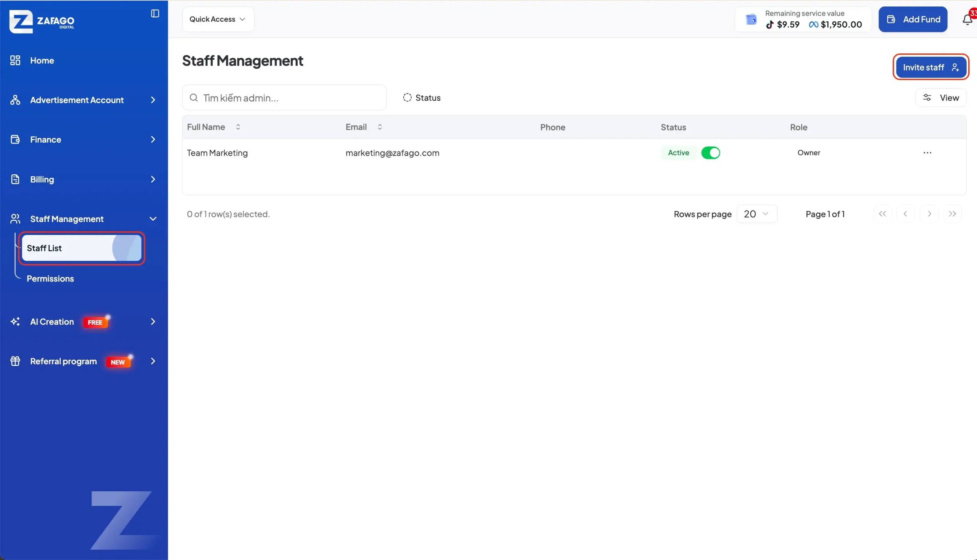Click the search magnifier icon
Viewport: 977px width, 560px height.
tap(193, 98)
